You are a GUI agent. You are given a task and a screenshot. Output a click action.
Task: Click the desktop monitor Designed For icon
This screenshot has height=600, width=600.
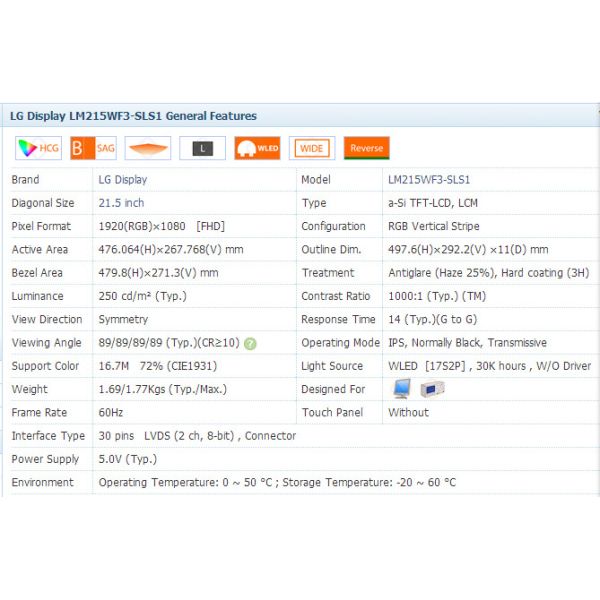pos(402,389)
